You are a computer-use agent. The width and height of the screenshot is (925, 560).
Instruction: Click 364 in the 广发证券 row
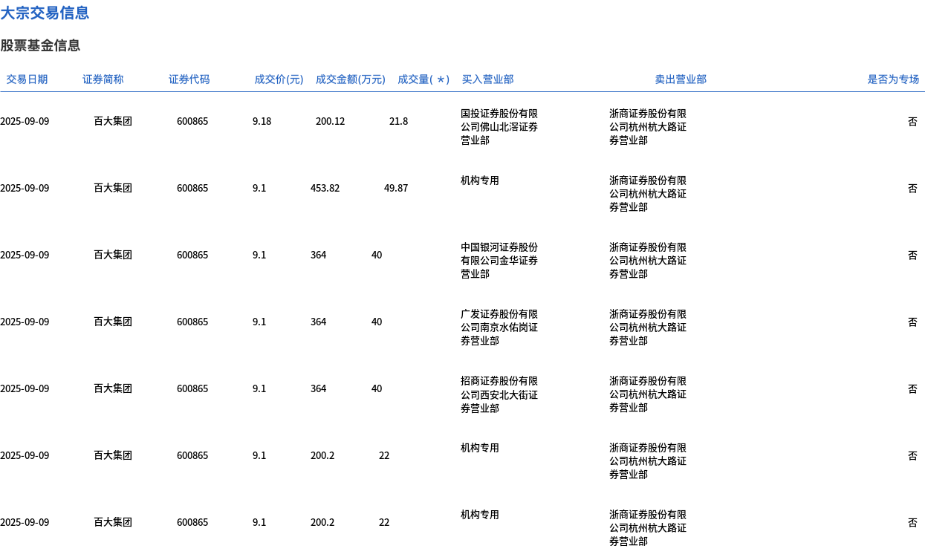318,322
